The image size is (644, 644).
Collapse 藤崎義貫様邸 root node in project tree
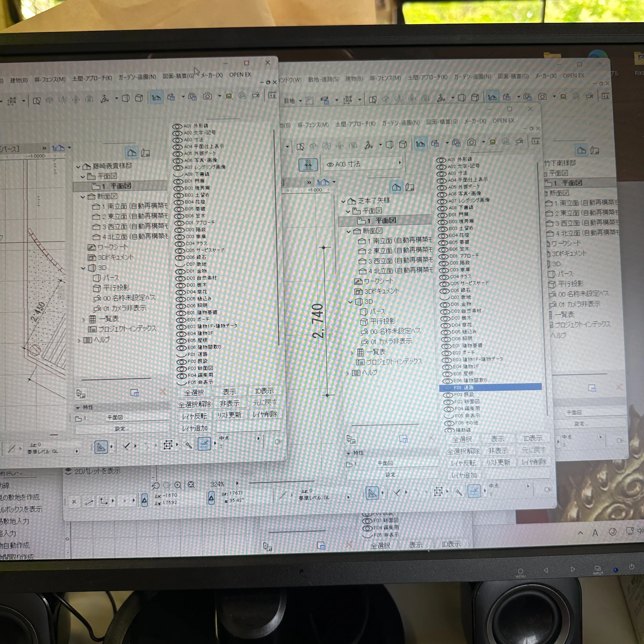78,167
